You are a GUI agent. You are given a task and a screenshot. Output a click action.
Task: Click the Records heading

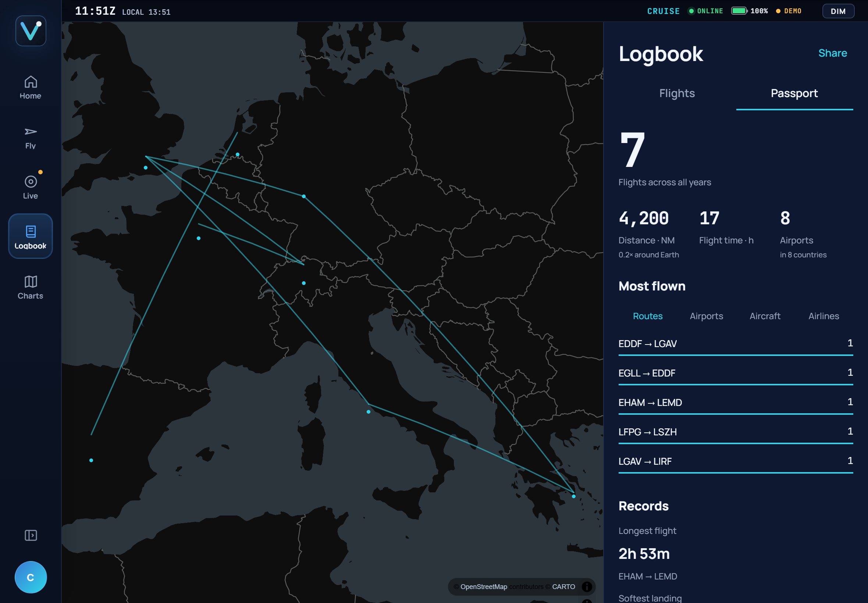[x=643, y=506]
